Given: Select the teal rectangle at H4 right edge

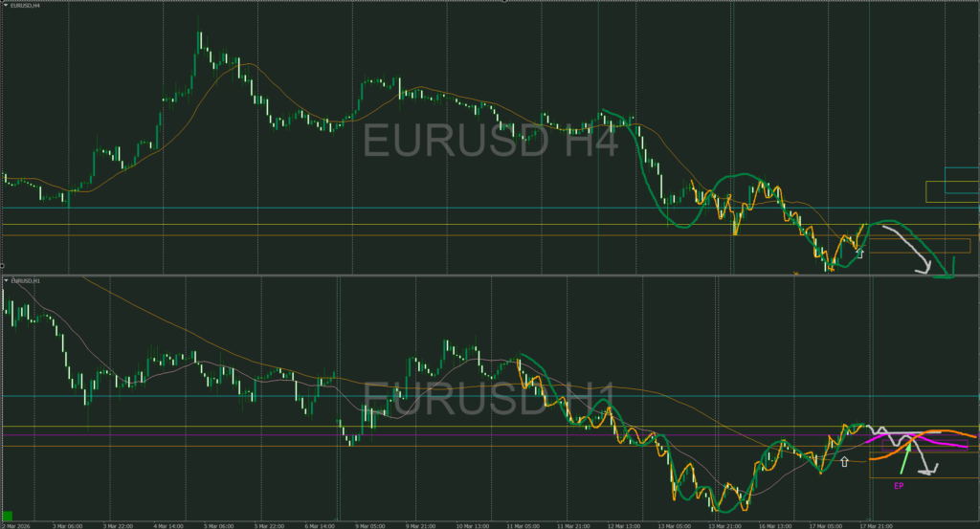Looking at the screenshot, I should [962, 181].
